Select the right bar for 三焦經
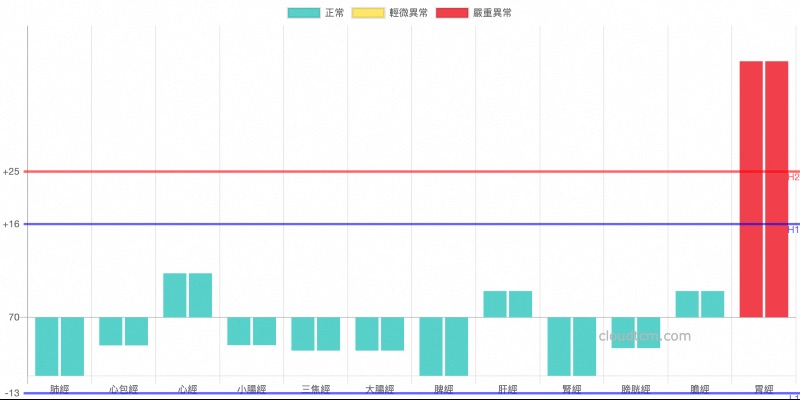The image size is (800, 400). pyautogui.click(x=328, y=334)
